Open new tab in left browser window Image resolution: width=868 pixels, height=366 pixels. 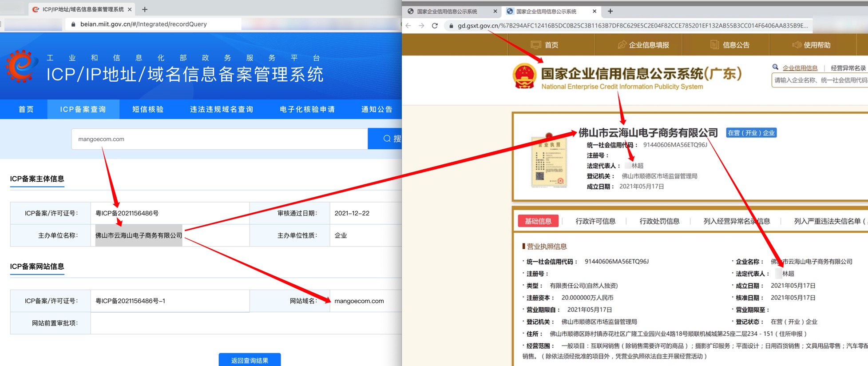[145, 9]
